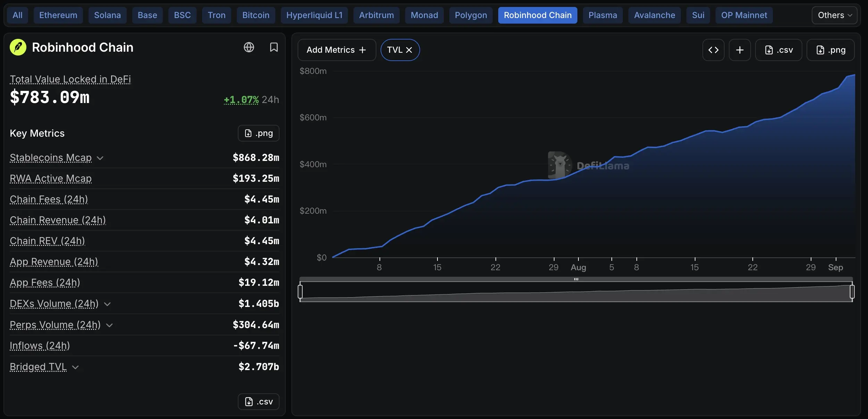The width and height of the screenshot is (868, 419).
Task: Open the Monad chain tab
Action: (425, 15)
